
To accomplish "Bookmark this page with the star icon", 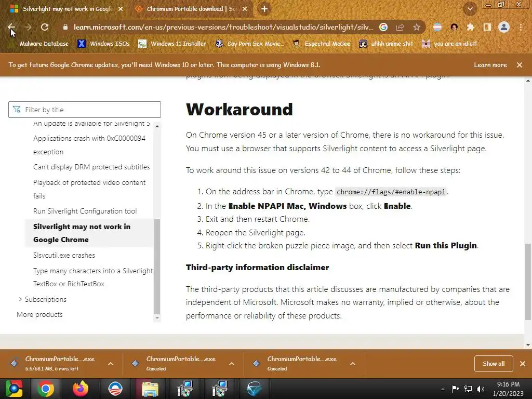I will [417, 27].
